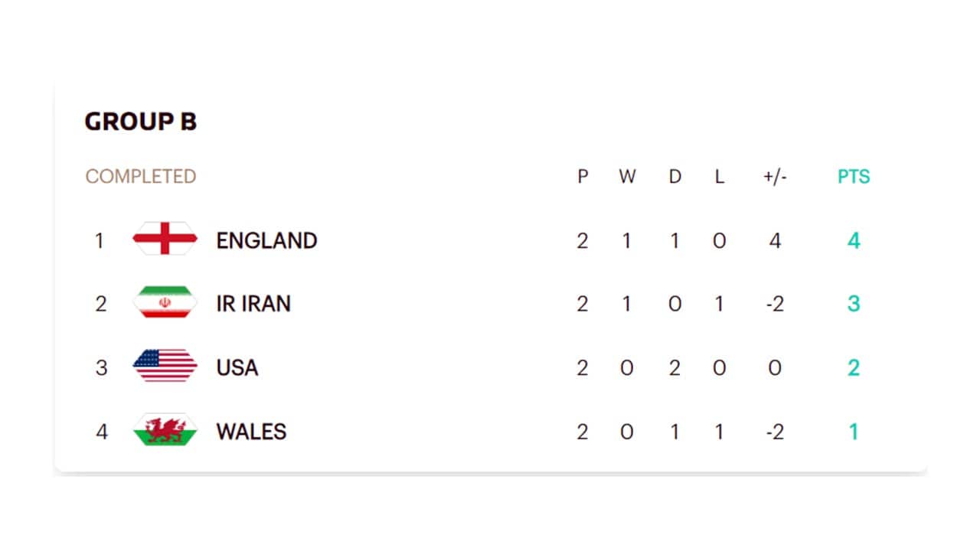Click IR Iran's points total of 3
This screenshot has height=551, width=980.
click(854, 304)
